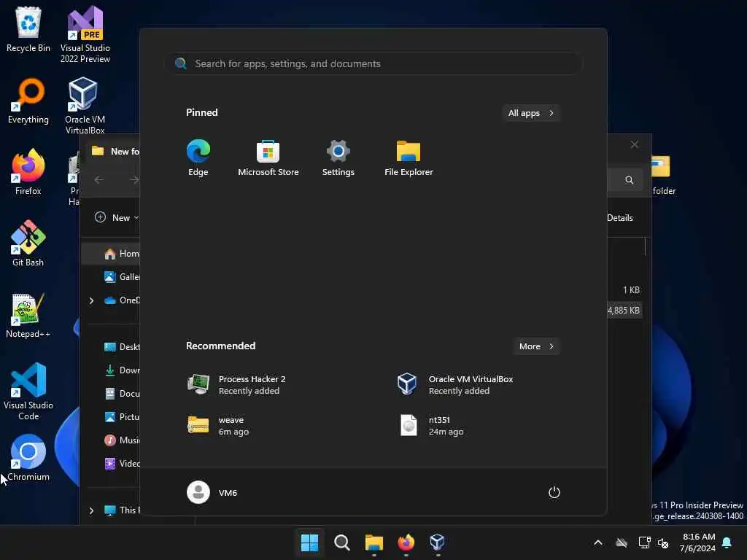Select Visual Studio 2022 Preview shortcut
Viewport: 747px width, 560px height.
tap(85, 34)
